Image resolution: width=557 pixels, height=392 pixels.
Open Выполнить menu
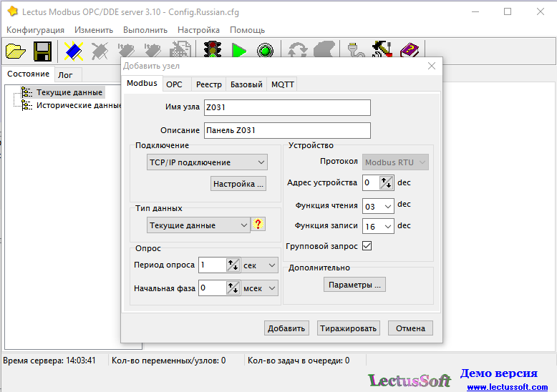(145, 30)
